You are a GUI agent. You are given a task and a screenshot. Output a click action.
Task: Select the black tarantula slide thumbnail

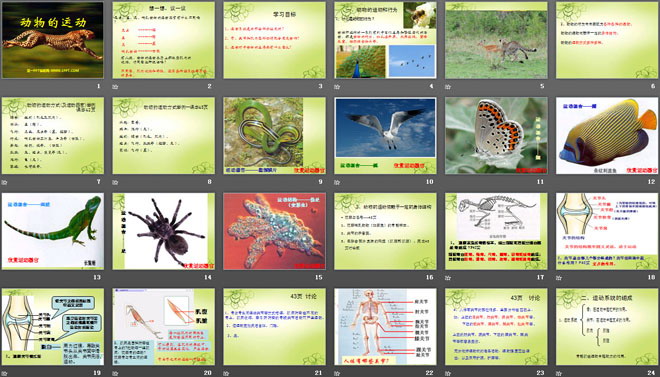pos(164,231)
